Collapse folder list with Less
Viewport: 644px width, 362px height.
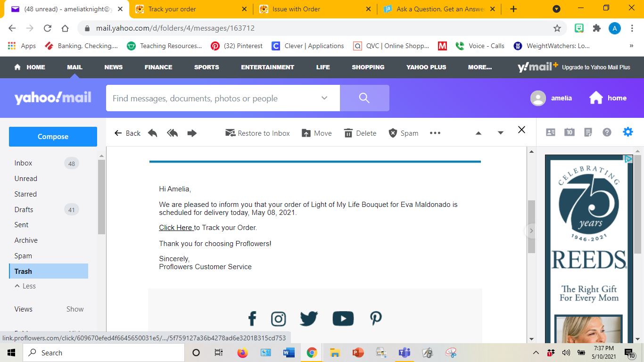tap(25, 286)
